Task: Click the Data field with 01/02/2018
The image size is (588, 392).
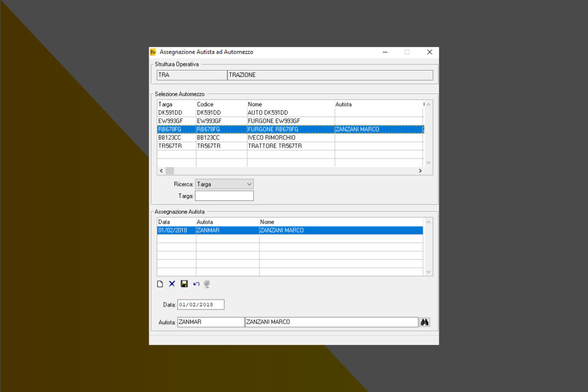Action: point(200,305)
